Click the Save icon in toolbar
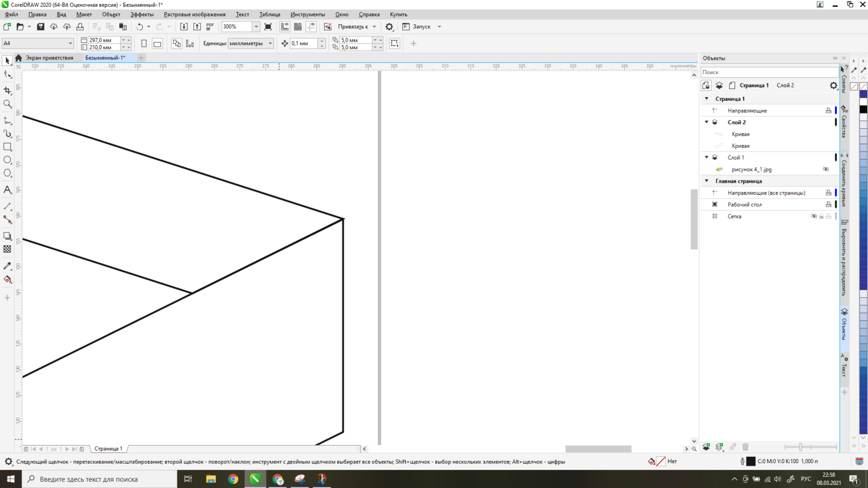The width and height of the screenshot is (868, 488). pyautogui.click(x=41, y=27)
